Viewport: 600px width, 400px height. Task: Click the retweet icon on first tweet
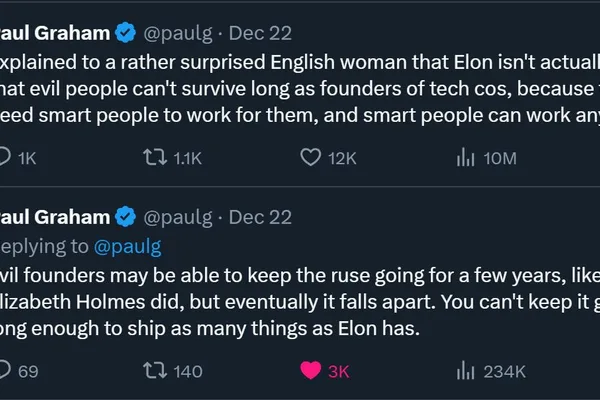pos(155,157)
